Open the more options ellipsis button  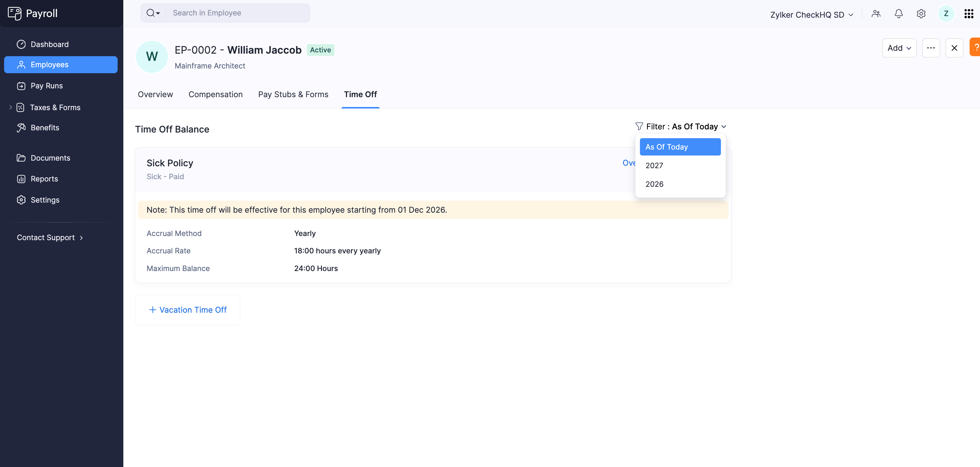pyautogui.click(x=930, y=48)
